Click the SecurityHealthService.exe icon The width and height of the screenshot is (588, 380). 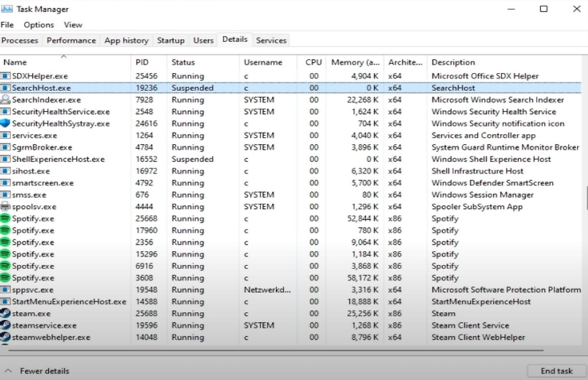[5, 112]
